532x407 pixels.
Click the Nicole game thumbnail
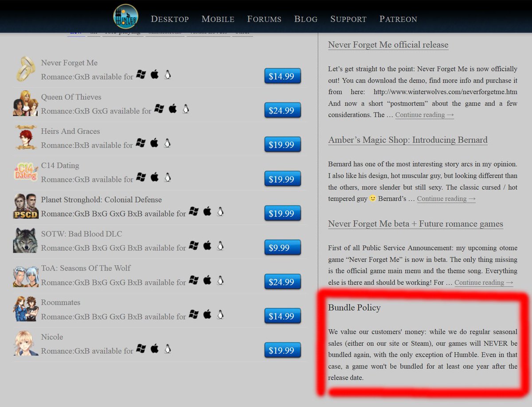pos(25,343)
